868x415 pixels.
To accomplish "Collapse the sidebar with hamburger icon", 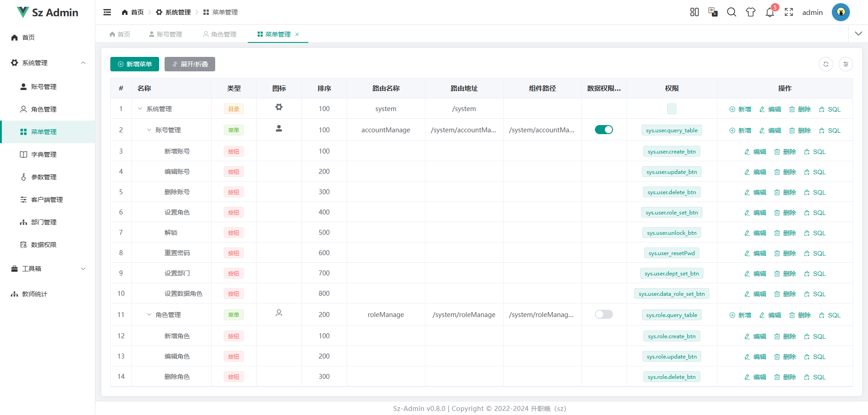I will [107, 12].
